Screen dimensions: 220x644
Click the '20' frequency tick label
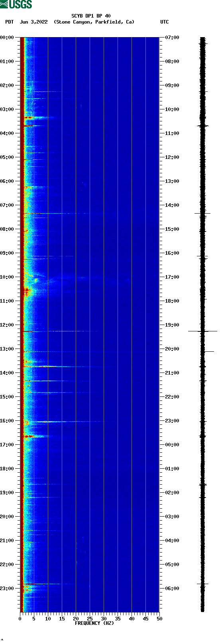(76, 619)
